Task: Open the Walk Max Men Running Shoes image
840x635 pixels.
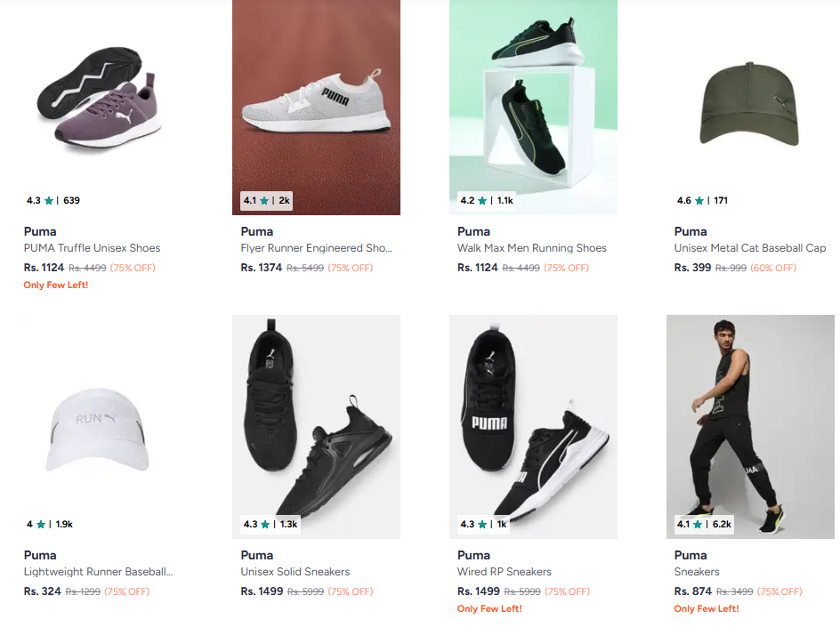Action: pos(533,98)
